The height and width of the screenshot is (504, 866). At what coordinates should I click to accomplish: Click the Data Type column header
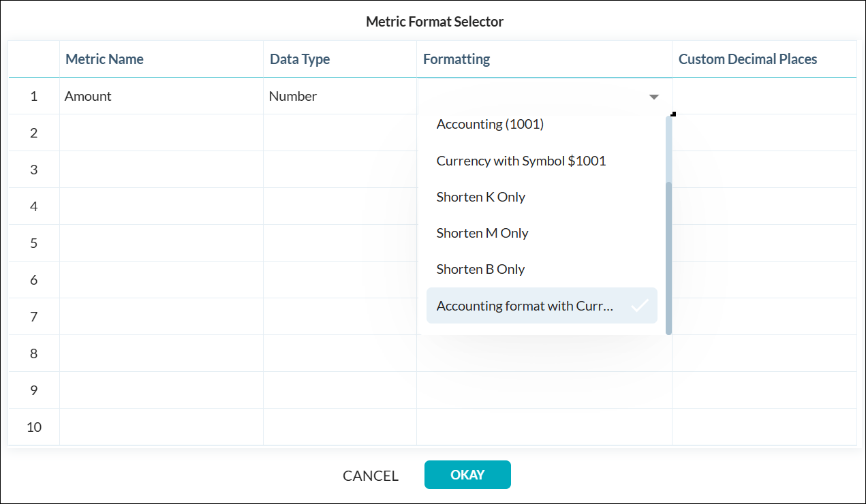pyautogui.click(x=300, y=59)
